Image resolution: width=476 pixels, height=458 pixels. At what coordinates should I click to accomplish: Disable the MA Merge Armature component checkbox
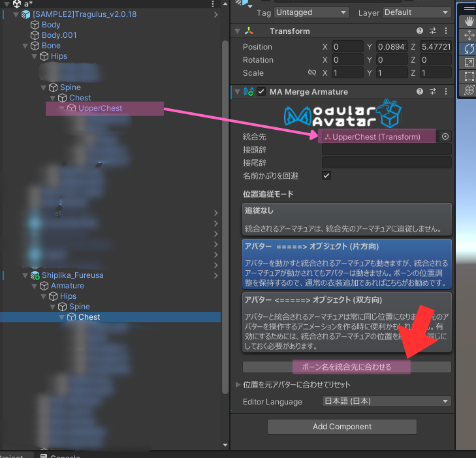(261, 92)
